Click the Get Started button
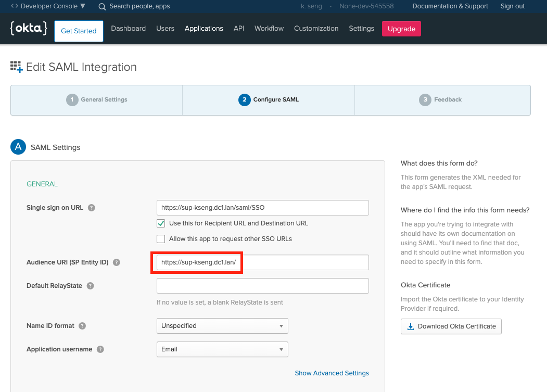This screenshot has height=392, width=547. (x=79, y=31)
